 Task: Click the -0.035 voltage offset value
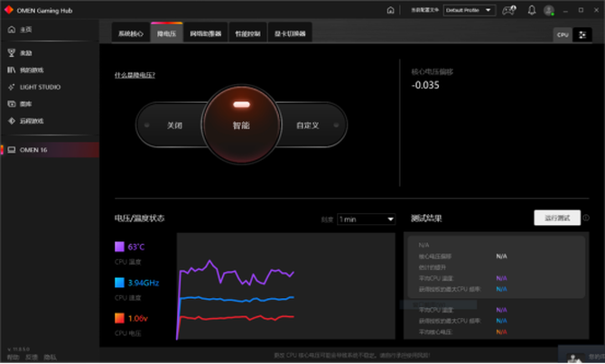425,85
